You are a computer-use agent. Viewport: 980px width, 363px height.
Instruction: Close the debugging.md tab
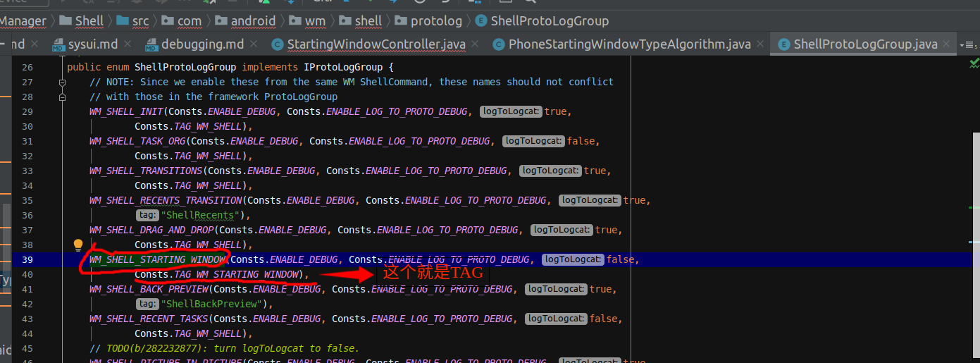coord(254,44)
